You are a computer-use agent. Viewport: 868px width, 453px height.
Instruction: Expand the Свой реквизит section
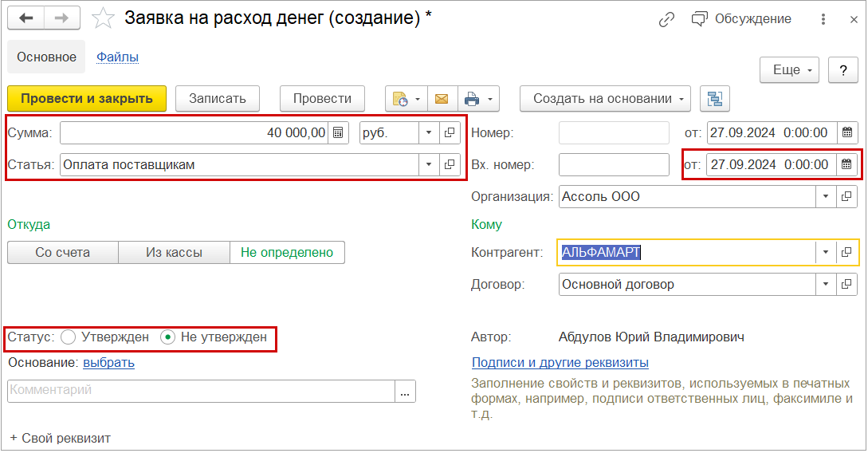pos(60,438)
